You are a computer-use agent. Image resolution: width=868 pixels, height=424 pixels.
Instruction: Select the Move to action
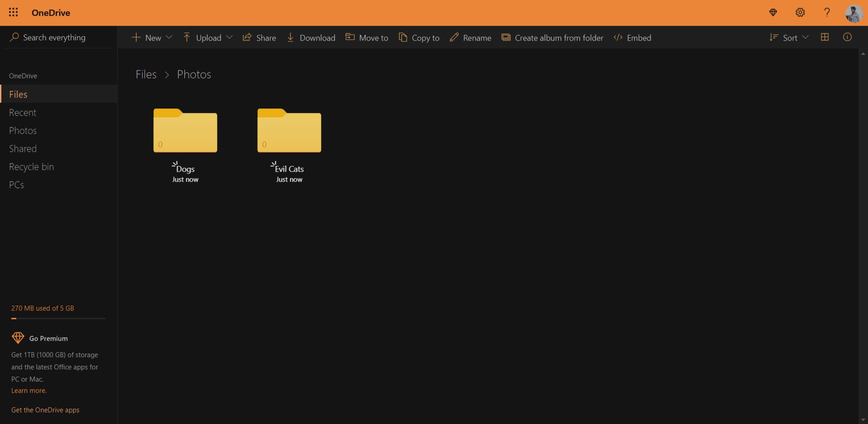366,38
